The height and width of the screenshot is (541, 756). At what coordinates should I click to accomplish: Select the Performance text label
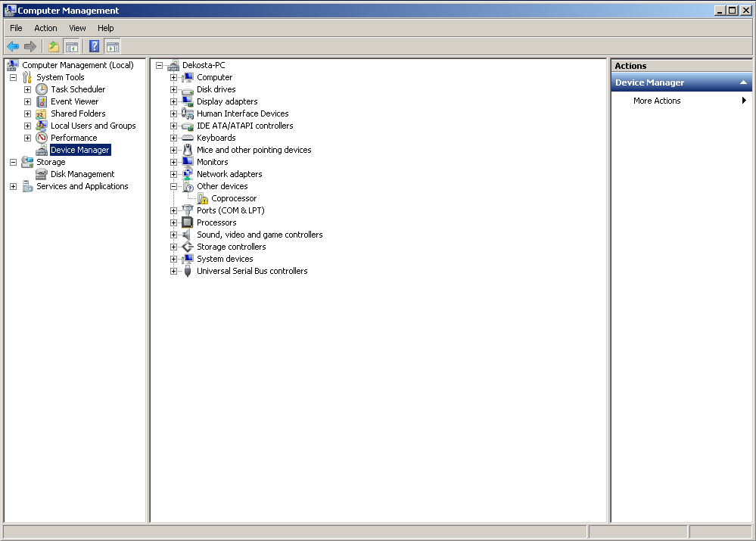73,138
